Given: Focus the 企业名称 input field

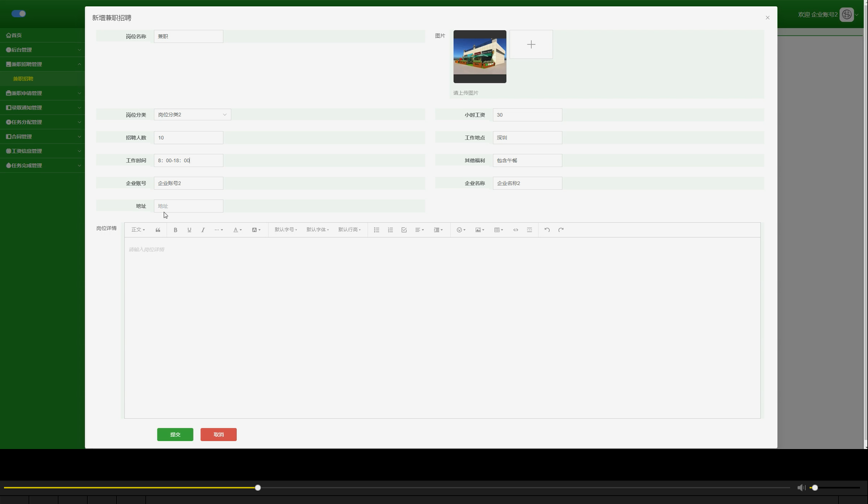Looking at the screenshot, I should tap(527, 183).
